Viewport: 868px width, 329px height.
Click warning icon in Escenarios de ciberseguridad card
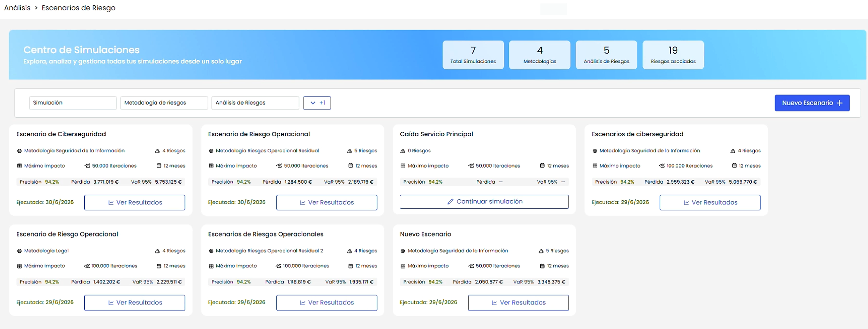(733, 151)
